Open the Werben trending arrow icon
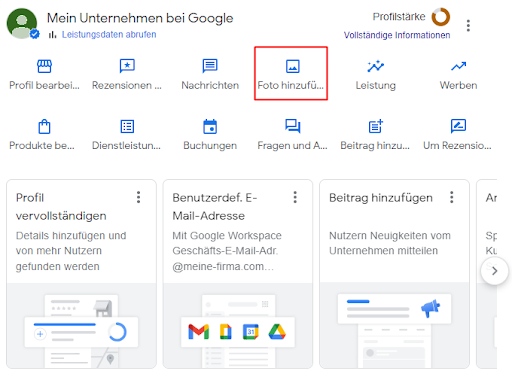This screenshot has width=512, height=383. [x=458, y=66]
